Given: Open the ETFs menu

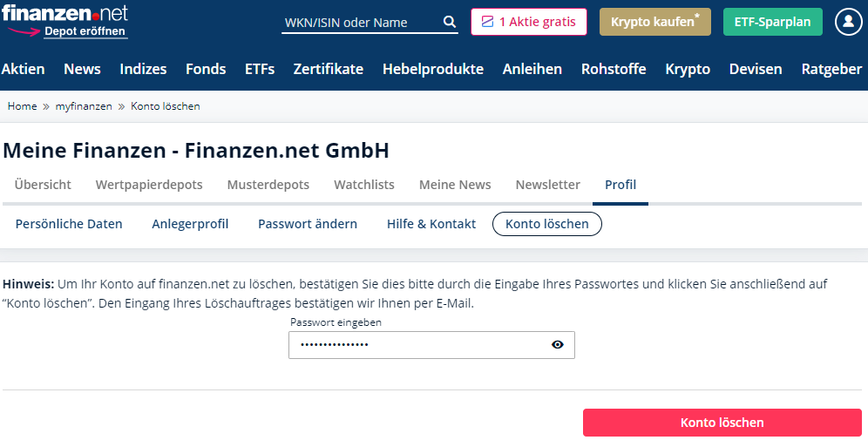Looking at the screenshot, I should pos(260,69).
